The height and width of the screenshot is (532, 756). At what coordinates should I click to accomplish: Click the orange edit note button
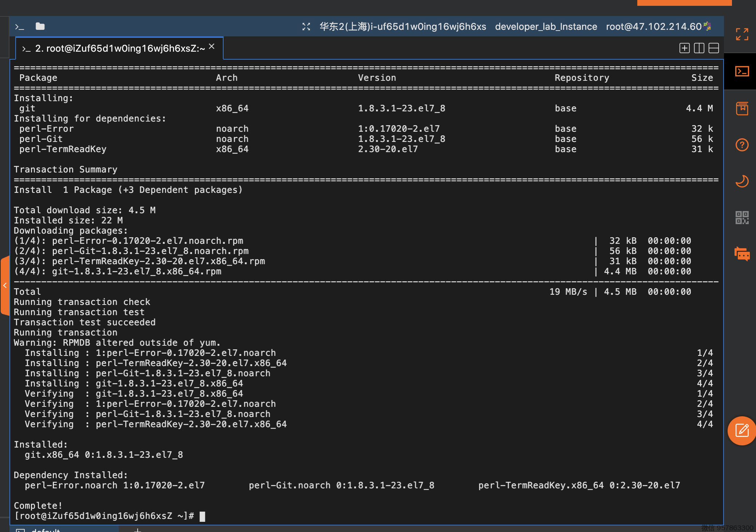pyautogui.click(x=742, y=430)
